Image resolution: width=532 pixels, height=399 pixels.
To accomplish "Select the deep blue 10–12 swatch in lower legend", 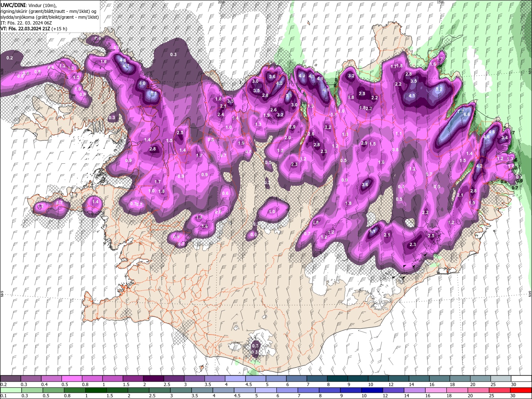I will (x=373, y=390).
